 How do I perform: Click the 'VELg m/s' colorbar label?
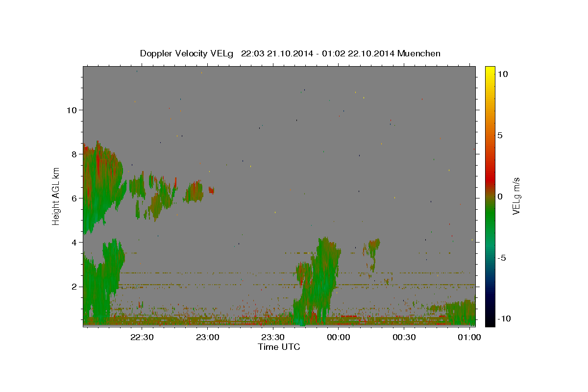click(515, 196)
